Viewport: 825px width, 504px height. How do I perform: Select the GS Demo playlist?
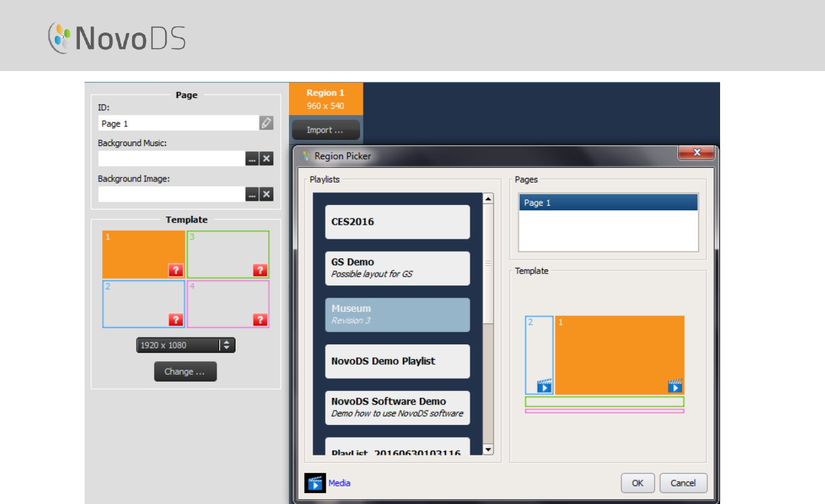(x=397, y=268)
